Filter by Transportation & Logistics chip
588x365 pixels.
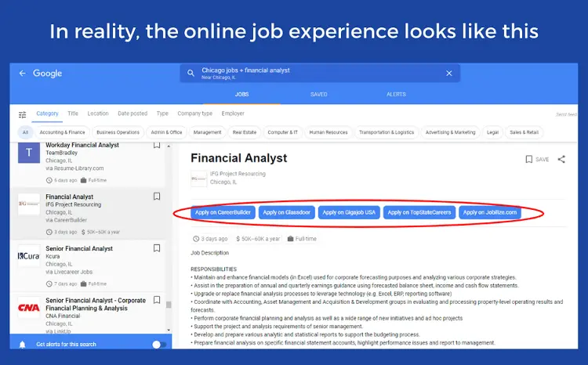[x=387, y=132]
